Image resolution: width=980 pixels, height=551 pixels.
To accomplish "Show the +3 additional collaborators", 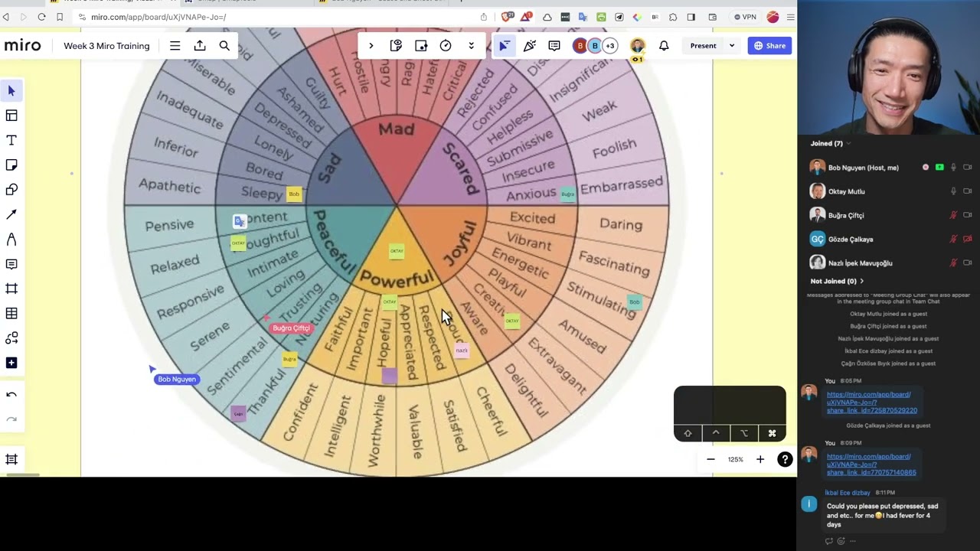I will coord(609,46).
